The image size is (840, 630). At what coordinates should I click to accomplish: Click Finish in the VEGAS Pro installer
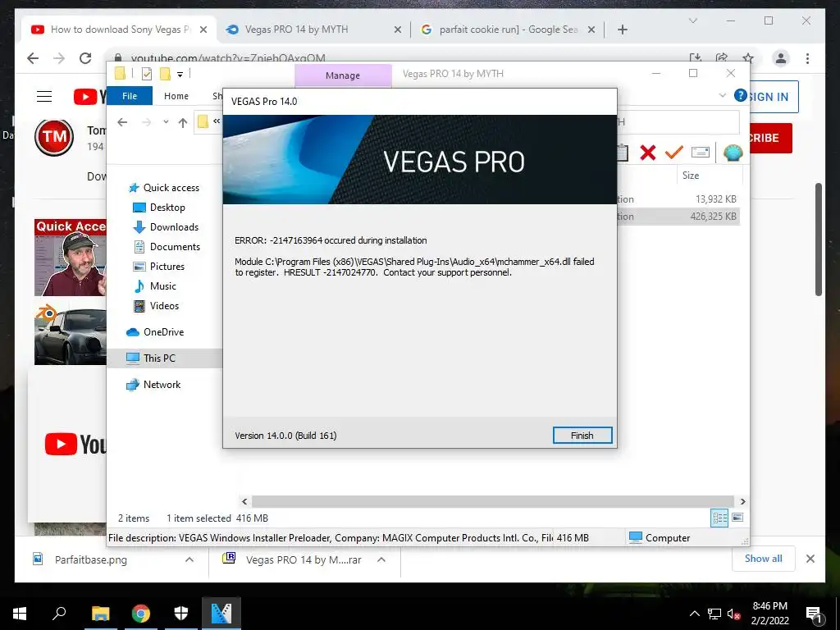(x=582, y=436)
